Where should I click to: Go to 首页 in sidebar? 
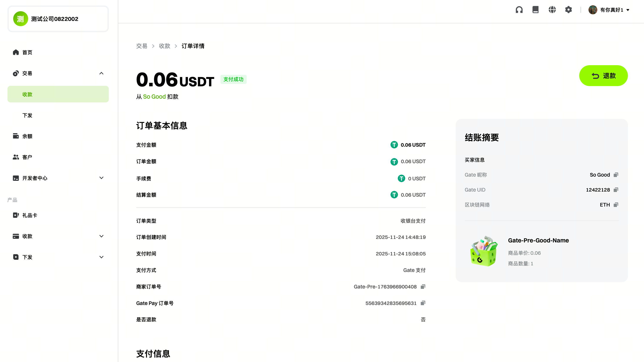click(x=27, y=52)
